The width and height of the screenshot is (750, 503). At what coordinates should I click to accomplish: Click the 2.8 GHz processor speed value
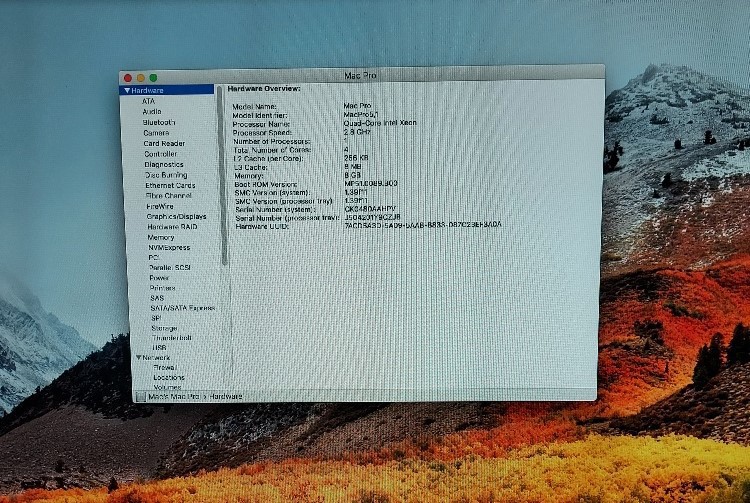[x=357, y=132]
